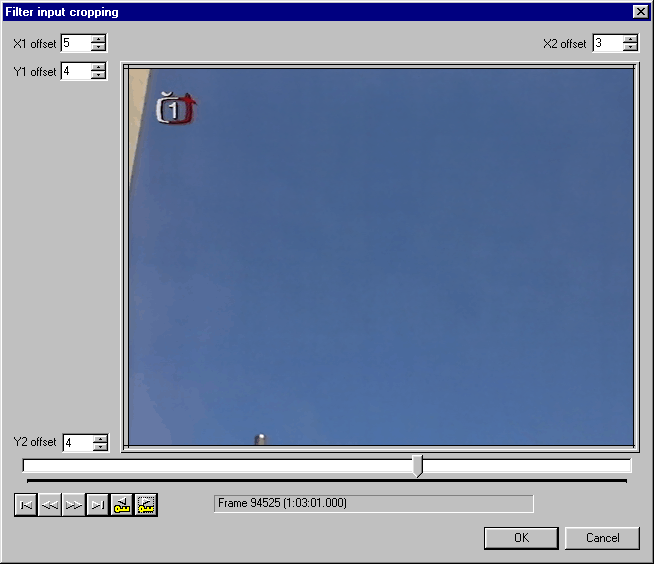Increase the Y1 offset value
This screenshot has height=564, width=654.
click(x=98, y=67)
